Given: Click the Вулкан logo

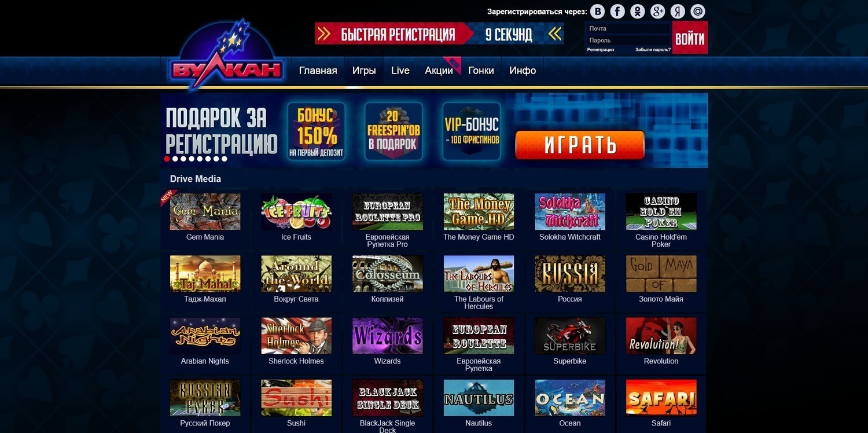Looking at the screenshot, I should (x=226, y=57).
